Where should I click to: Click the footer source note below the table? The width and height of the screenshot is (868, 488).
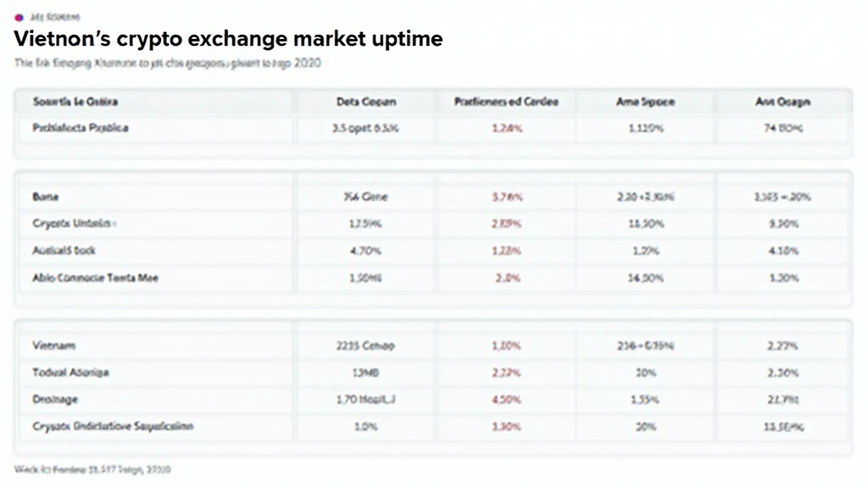click(x=93, y=469)
